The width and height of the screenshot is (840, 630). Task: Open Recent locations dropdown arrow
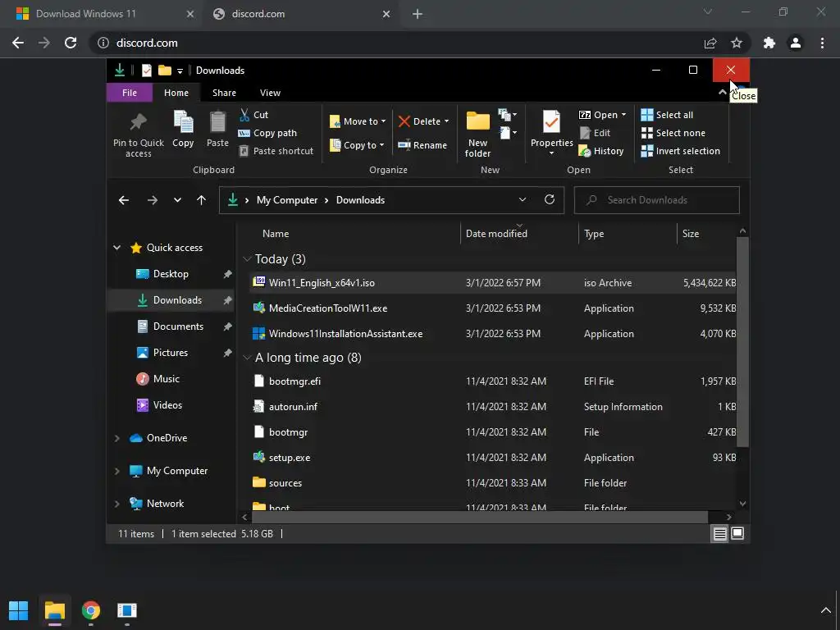177,200
